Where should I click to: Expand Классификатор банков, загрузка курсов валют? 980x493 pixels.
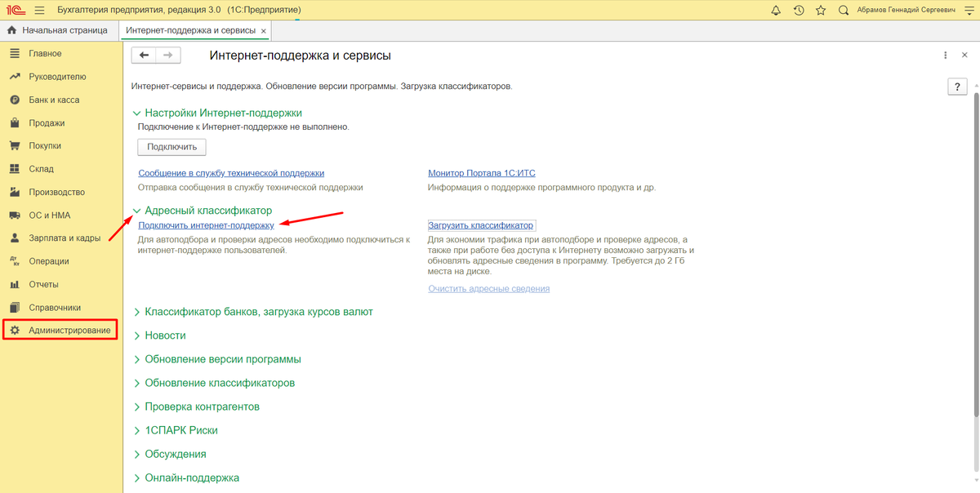136,312
